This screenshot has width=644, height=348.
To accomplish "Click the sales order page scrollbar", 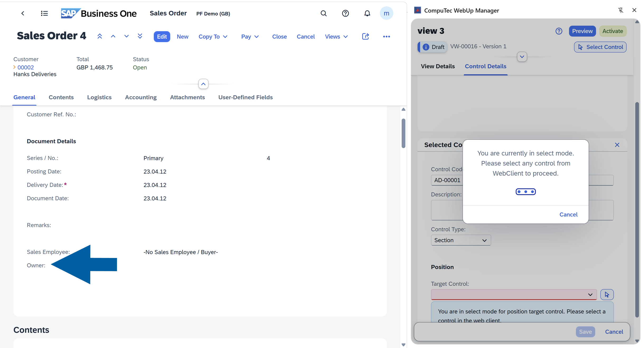I will 403,134.
